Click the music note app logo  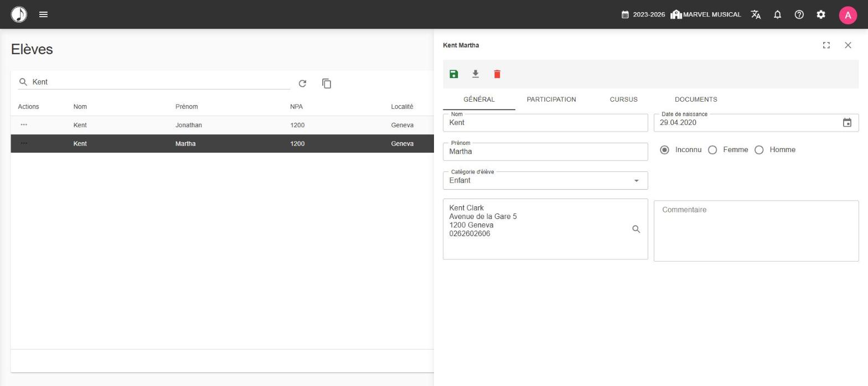(19, 14)
